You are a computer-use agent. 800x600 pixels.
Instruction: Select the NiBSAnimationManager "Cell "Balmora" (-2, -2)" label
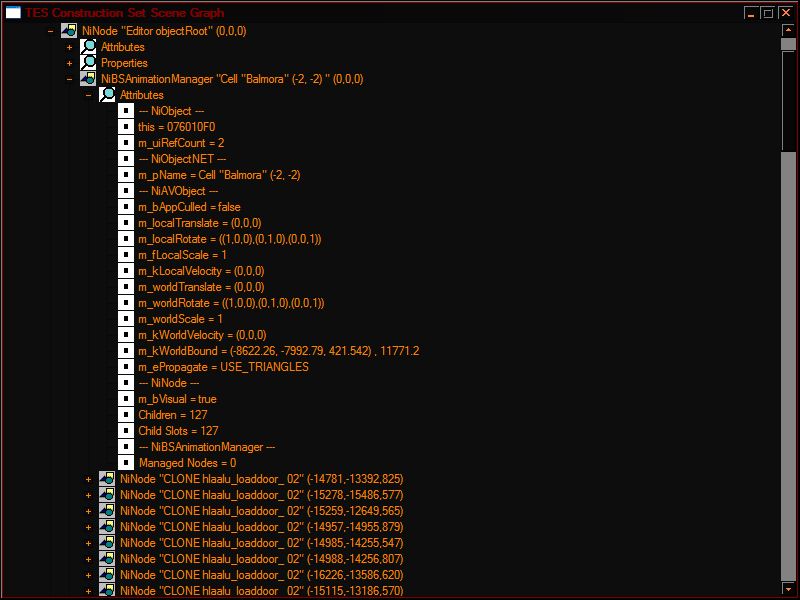(232, 79)
